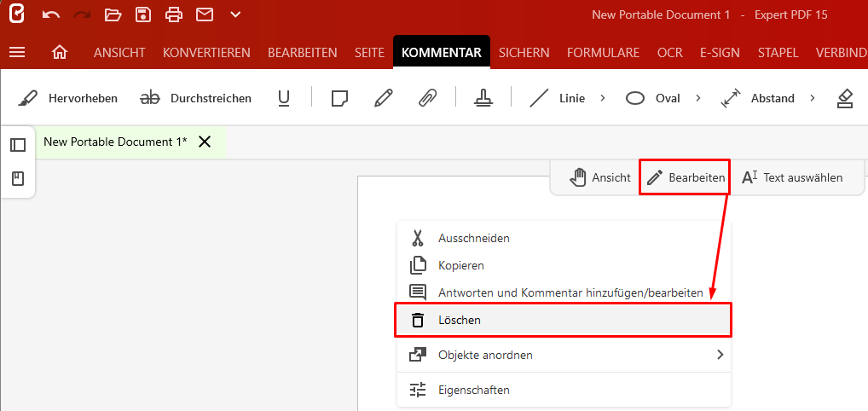The image size is (868, 411).
Task: Select the sticky note tool
Action: [x=339, y=99]
